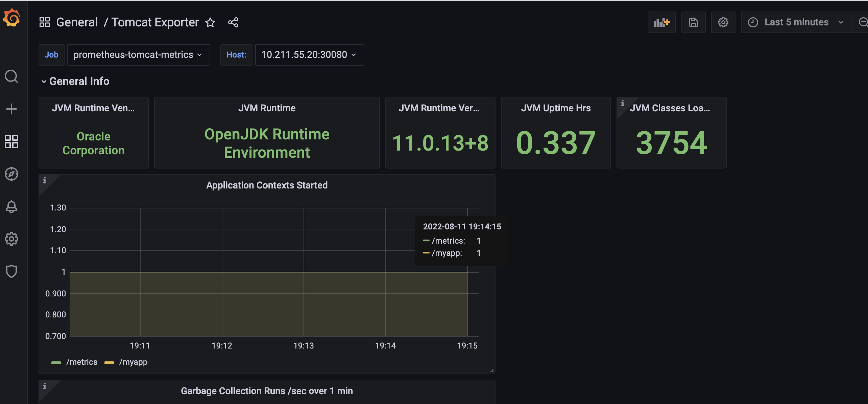Open the Alerting bell icon
This screenshot has height=404, width=868.
click(11, 206)
